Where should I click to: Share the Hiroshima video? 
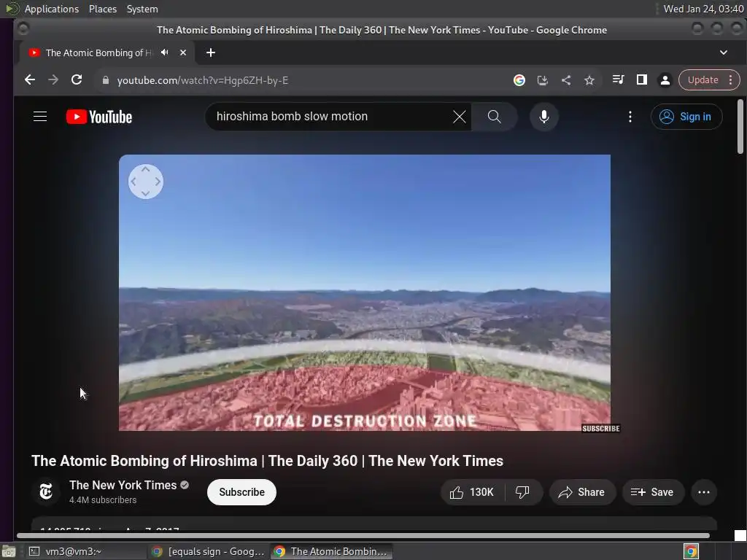pos(581,492)
